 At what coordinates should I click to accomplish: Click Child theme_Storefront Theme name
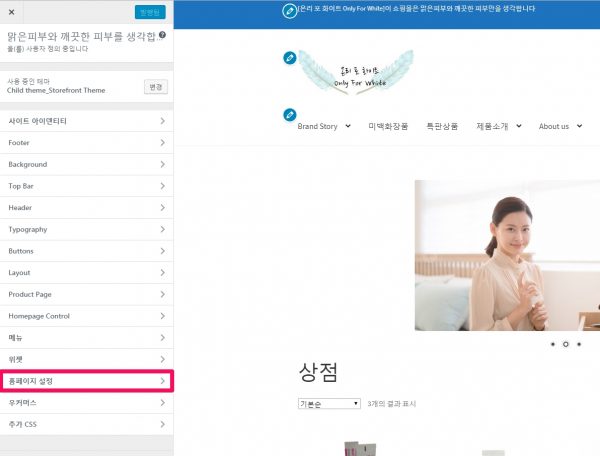(x=56, y=90)
